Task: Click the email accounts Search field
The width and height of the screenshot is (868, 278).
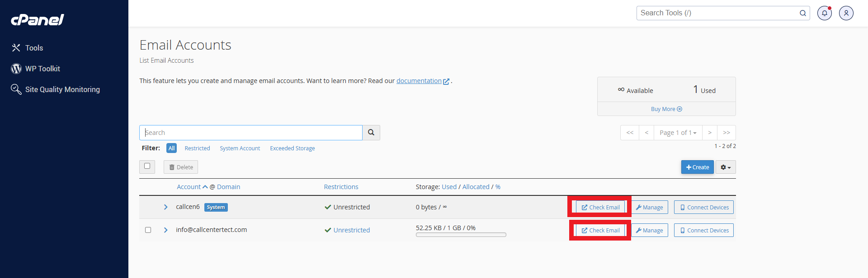Action: pos(251,133)
